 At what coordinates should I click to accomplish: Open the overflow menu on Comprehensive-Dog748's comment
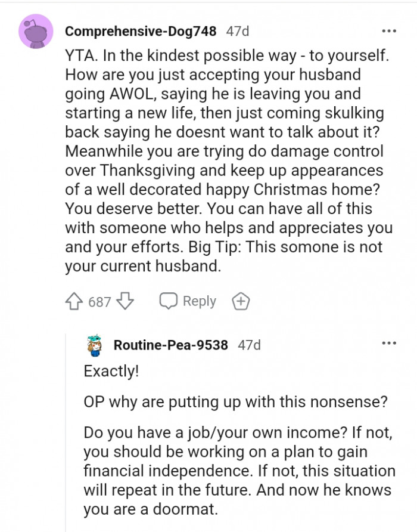pyautogui.click(x=389, y=30)
